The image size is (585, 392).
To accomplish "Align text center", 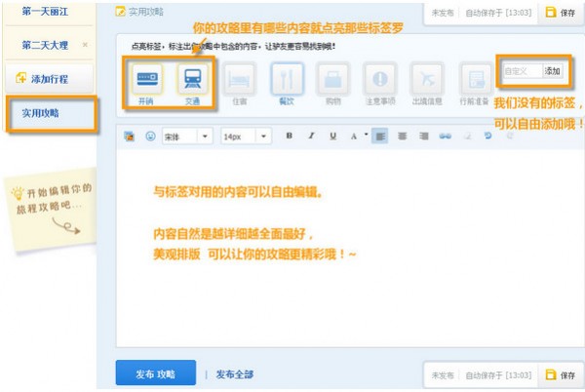I will pos(402,137).
